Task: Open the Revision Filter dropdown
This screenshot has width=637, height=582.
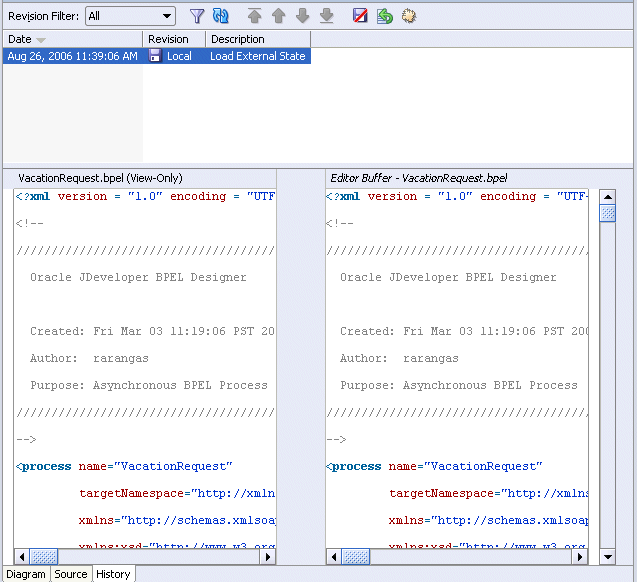Action: (130, 16)
